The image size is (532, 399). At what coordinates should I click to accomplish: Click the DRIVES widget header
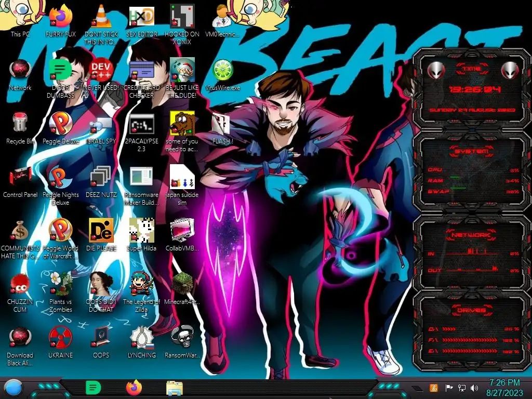coord(472,310)
